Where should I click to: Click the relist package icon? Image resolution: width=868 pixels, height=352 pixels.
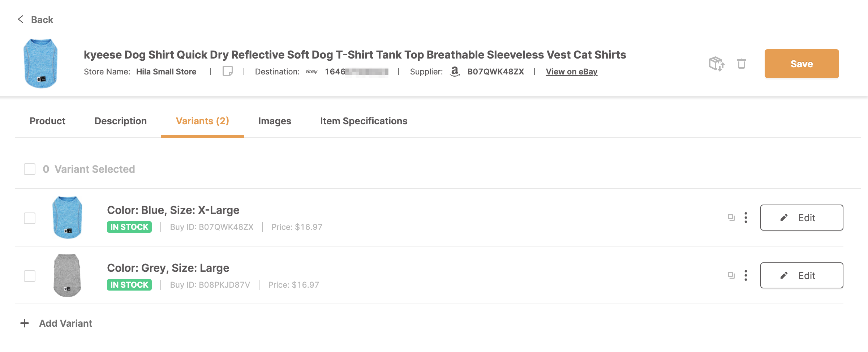(717, 64)
